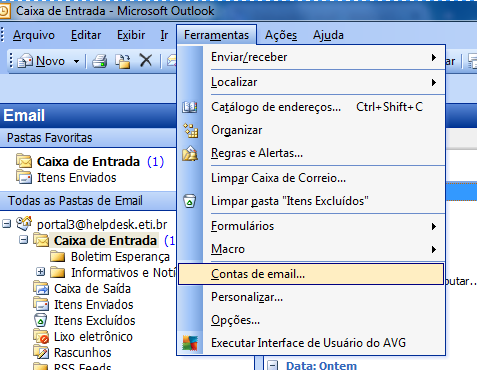Click the Itens Enviados icon in Pastas Favoritas
Viewport: 477px width, 370px height.
point(24,177)
